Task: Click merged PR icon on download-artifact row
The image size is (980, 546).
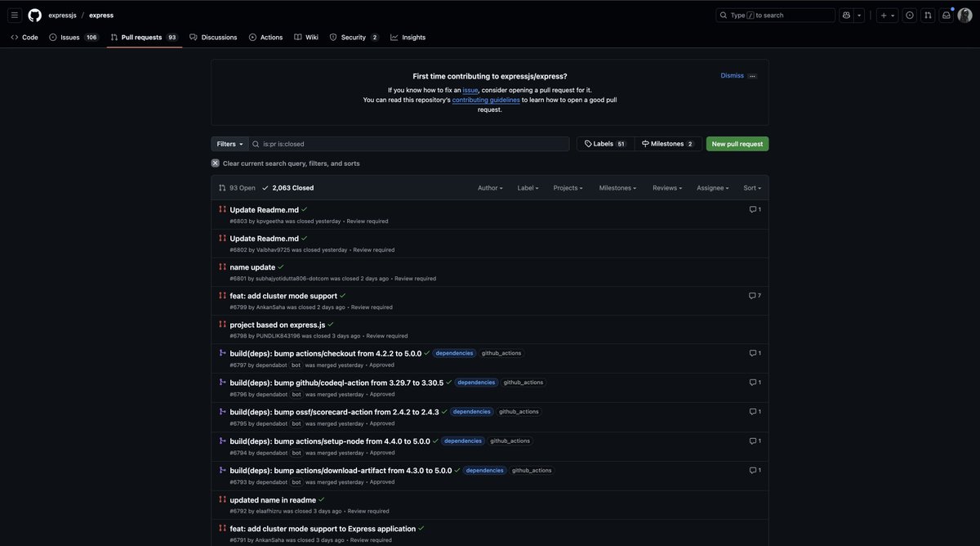Action: pyautogui.click(x=222, y=470)
